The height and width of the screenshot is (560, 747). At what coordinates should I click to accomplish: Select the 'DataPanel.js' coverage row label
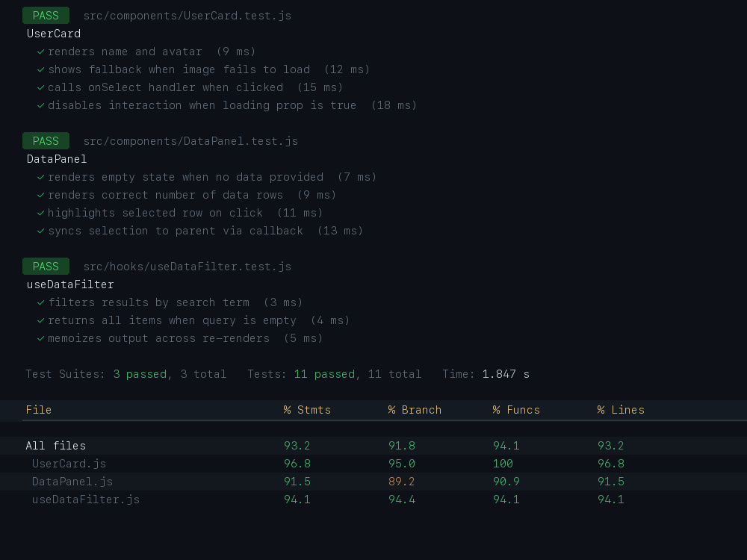[72, 482]
